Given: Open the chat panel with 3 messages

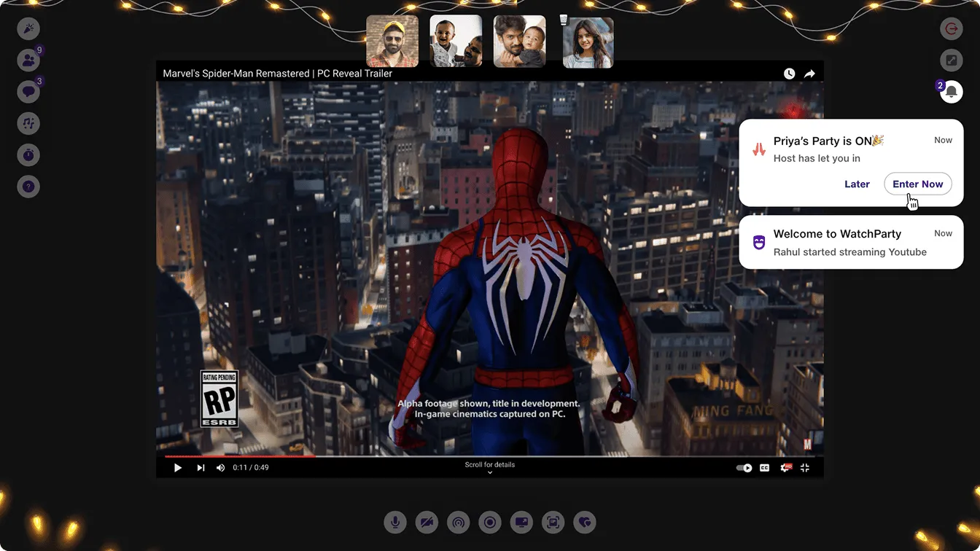Looking at the screenshot, I should [28, 91].
